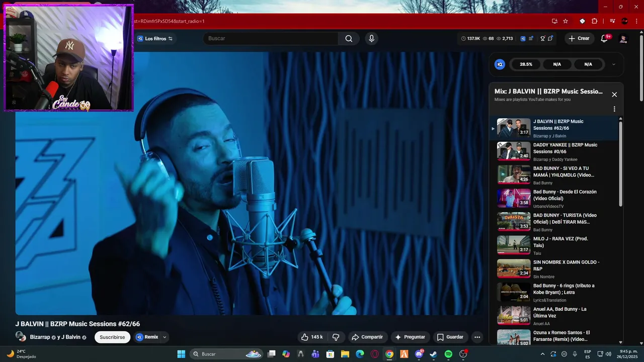Click the YouTube Buscar search field

click(271, 39)
